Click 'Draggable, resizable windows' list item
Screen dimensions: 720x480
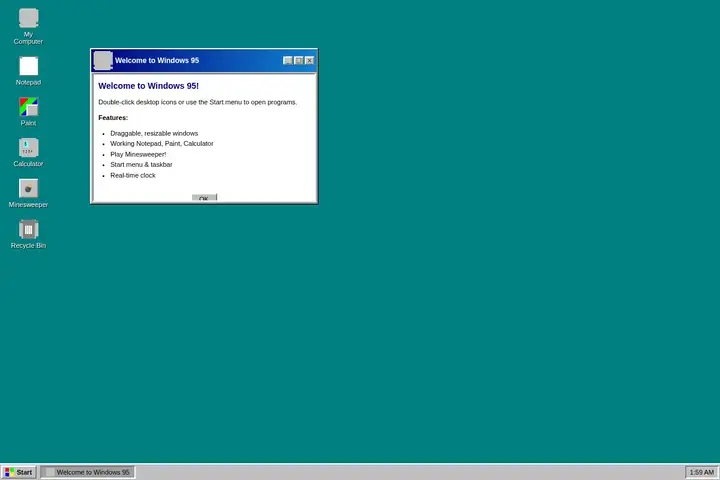tap(154, 133)
